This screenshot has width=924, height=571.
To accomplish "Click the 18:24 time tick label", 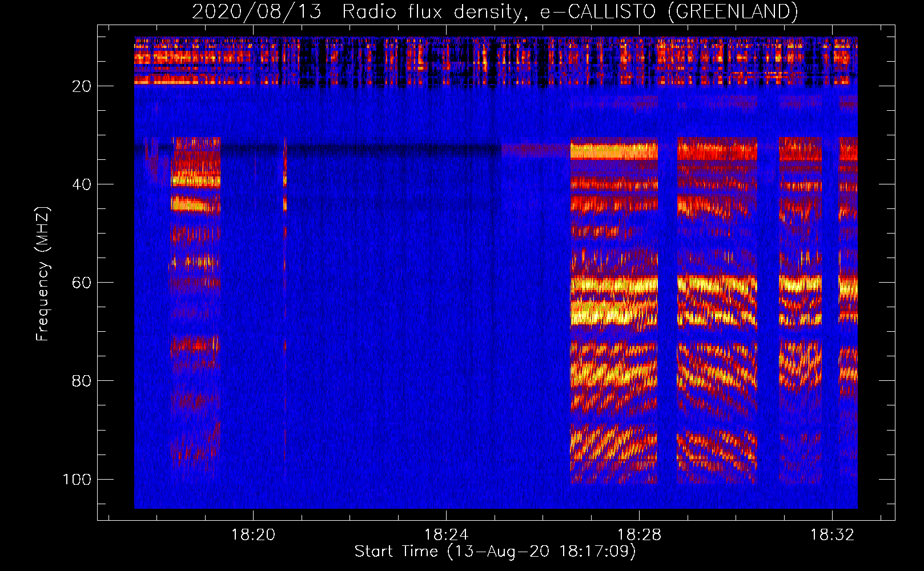I will click(x=446, y=534).
